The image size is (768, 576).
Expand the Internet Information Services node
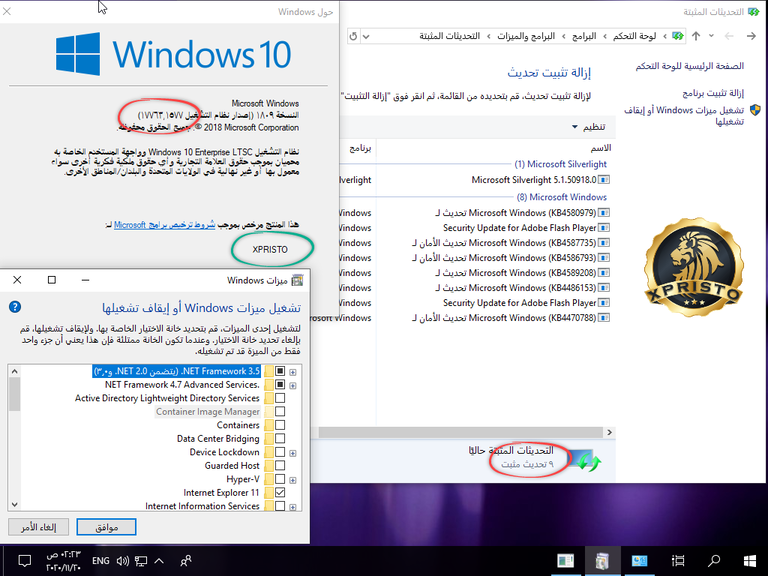click(x=293, y=507)
